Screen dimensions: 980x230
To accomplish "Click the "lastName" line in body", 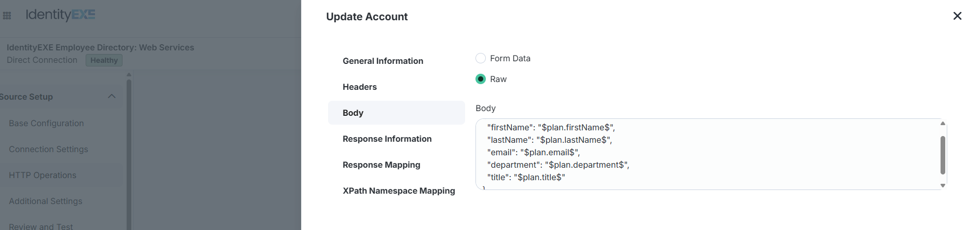I will pyautogui.click(x=550, y=140).
